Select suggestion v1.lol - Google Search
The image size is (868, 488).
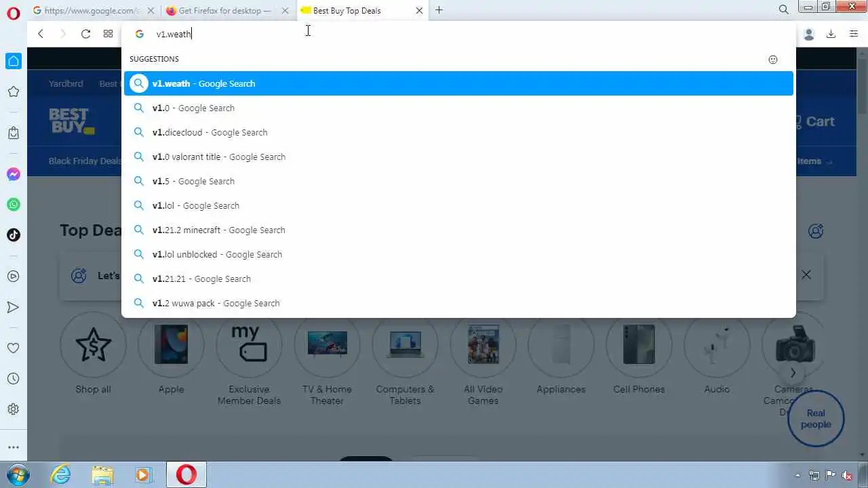point(458,205)
